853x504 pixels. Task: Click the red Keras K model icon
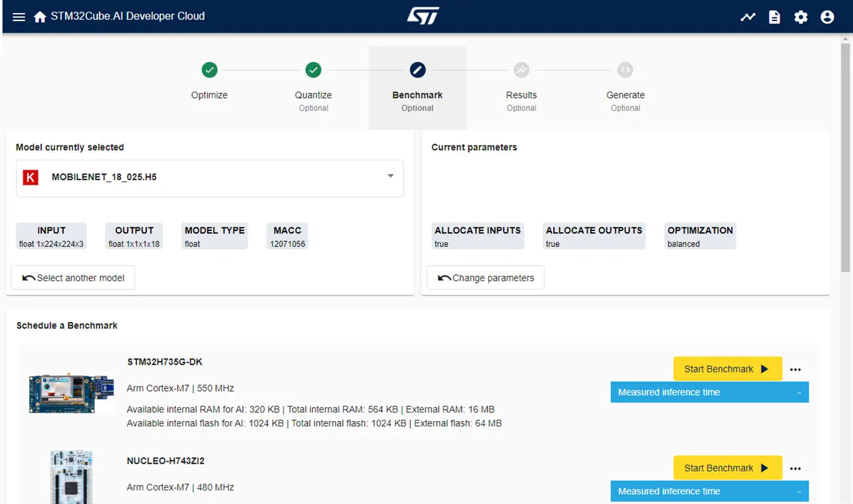(x=30, y=178)
